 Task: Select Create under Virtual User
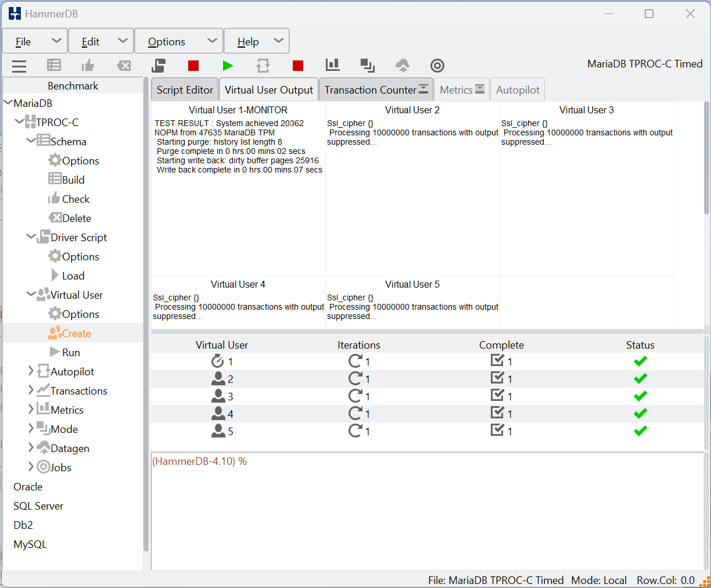coord(77,333)
